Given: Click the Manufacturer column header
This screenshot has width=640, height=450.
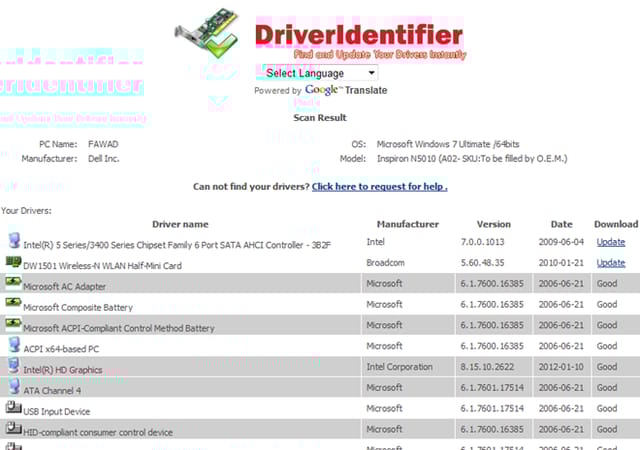Looking at the screenshot, I should click(407, 224).
